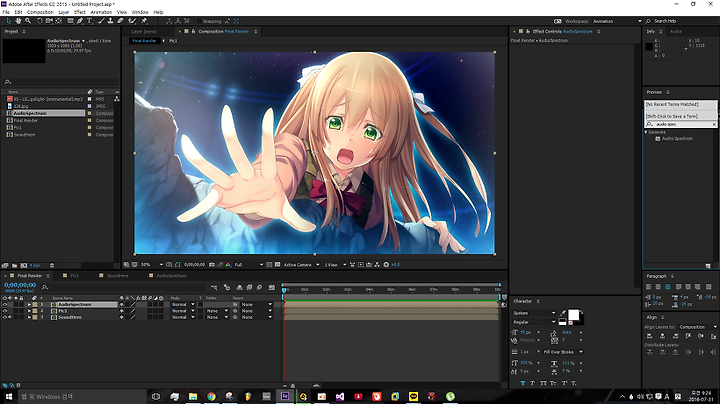Image resolution: width=720 pixels, height=404 pixels.
Task: Click the effects search field audio spec
Action: 681,124
